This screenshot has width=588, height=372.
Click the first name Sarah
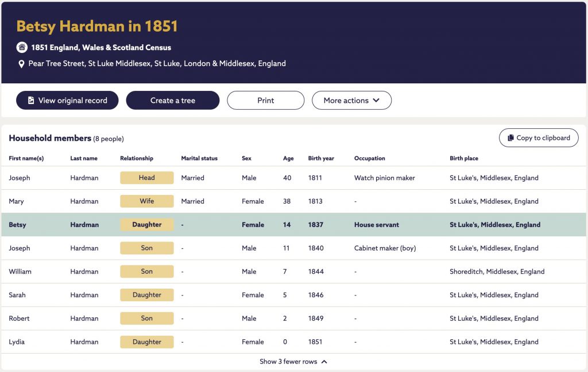[17, 295]
